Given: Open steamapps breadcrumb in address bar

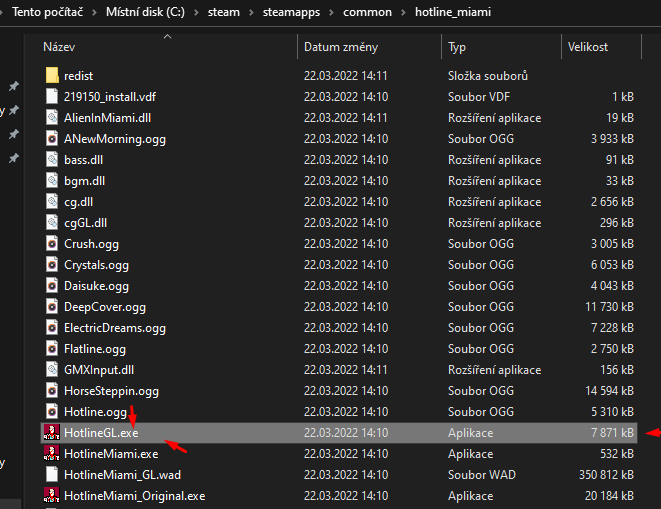Looking at the screenshot, I should coord(291,12).
